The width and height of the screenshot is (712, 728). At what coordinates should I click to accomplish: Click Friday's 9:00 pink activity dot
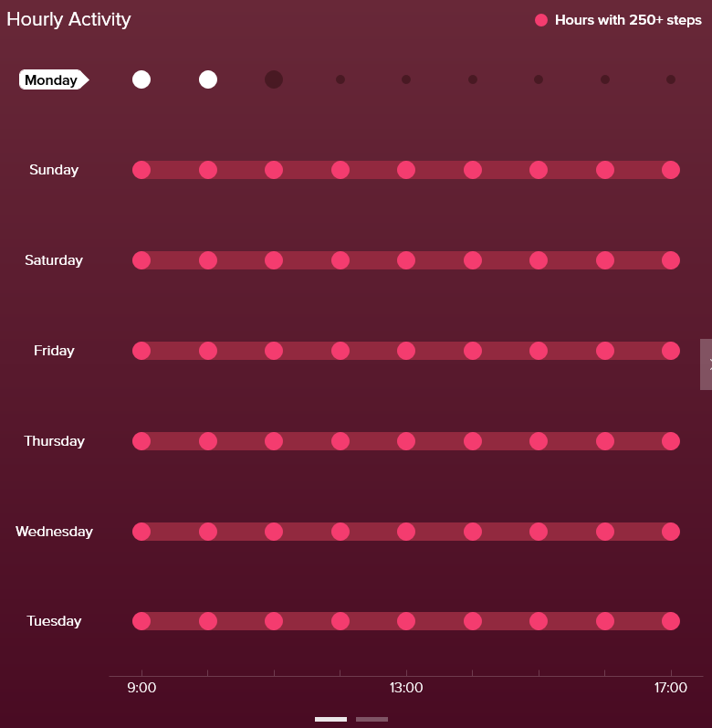[141, 351]
